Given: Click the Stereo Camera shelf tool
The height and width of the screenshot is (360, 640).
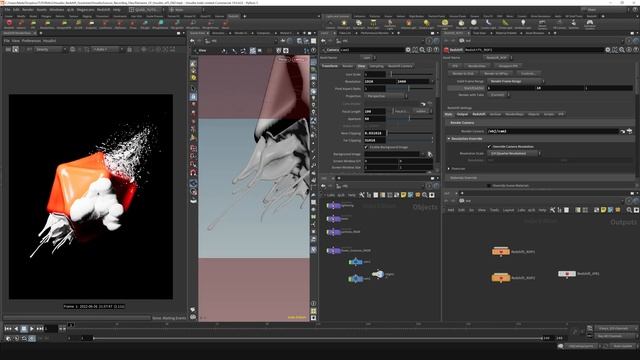Looking at the screenshot, I should [542, 24].
